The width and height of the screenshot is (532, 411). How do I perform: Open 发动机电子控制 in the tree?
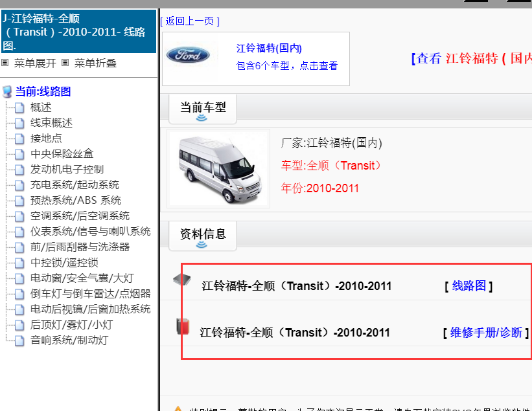pyautogui.click(x=67, y=170)
